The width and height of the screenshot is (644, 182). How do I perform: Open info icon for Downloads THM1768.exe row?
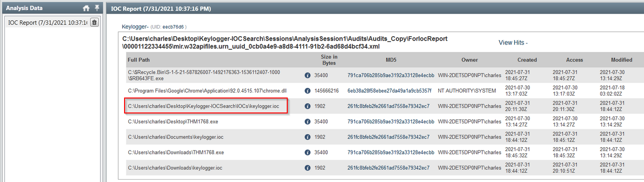[308, 153]
